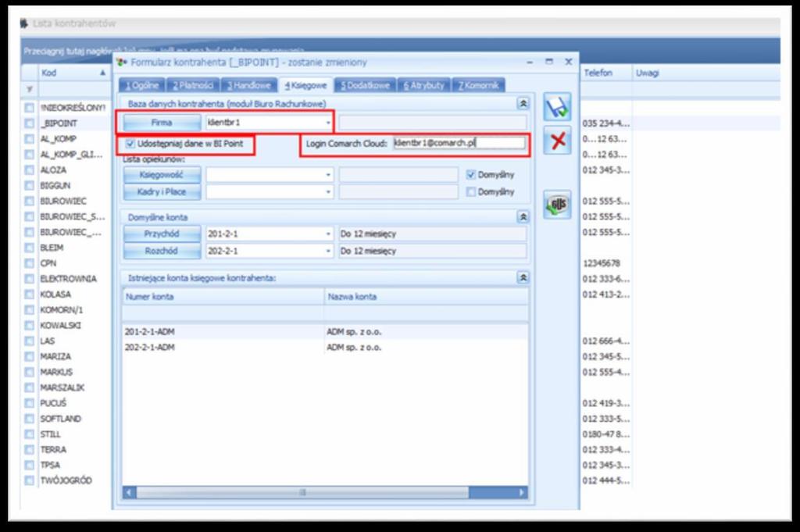Click scrollbar left arrow in accounts table
This screenshot has height=532, width=800.
(129, 493)
